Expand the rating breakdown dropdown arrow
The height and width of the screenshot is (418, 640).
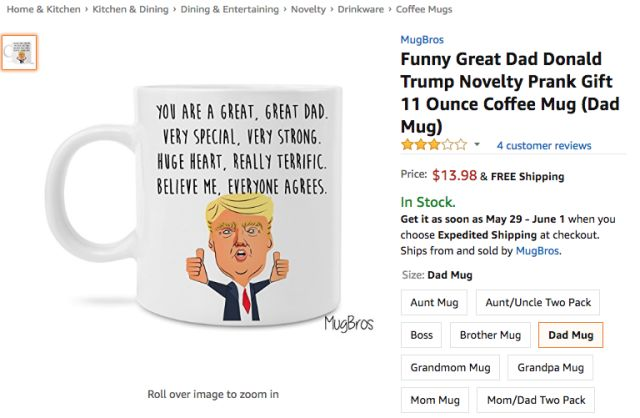(477, 145)
